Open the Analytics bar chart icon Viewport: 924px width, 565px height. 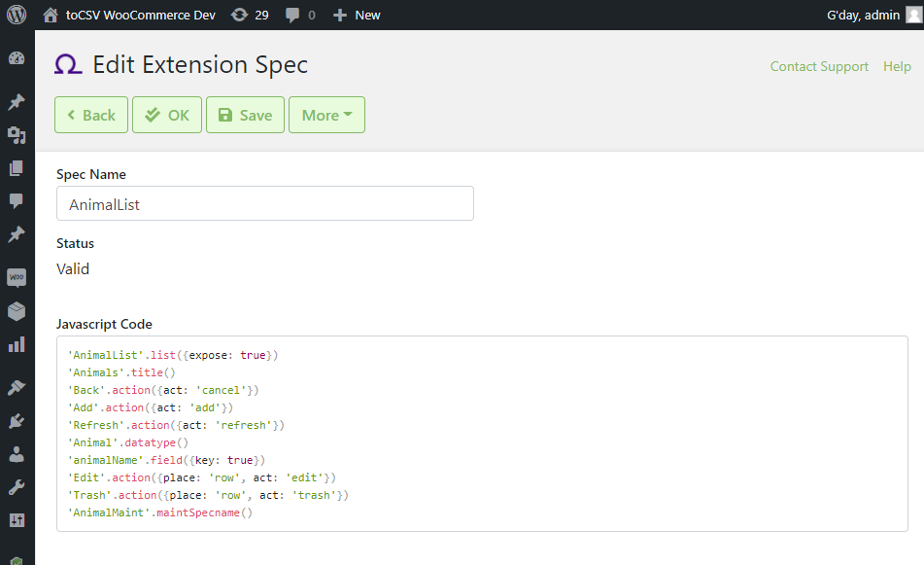(x=17, y=344)
